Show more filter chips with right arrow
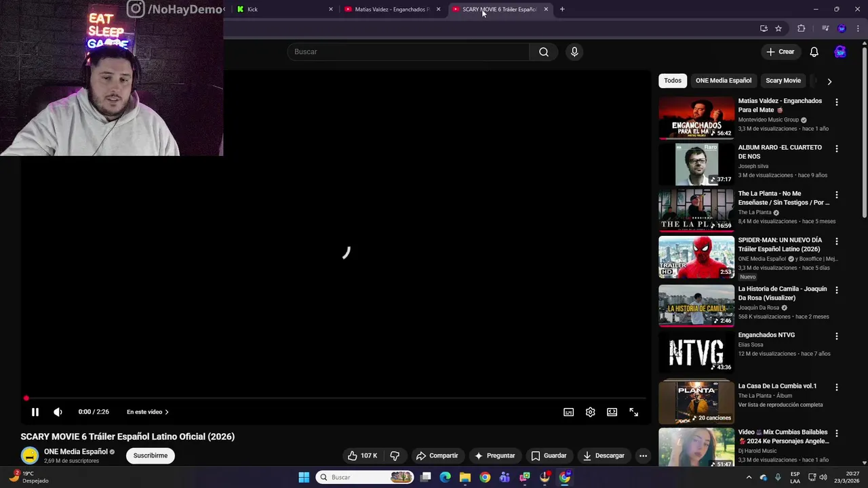Image resolution: width=868 pixels, height=488 pixels. 829,81
